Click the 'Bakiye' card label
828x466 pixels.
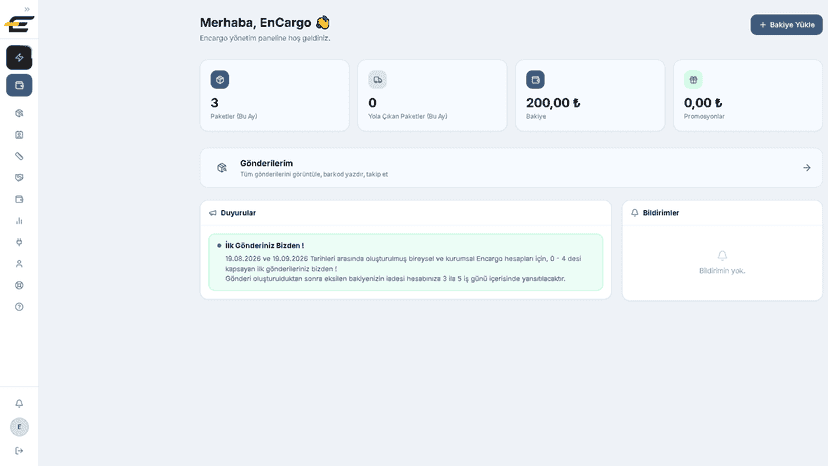[535, 116]
